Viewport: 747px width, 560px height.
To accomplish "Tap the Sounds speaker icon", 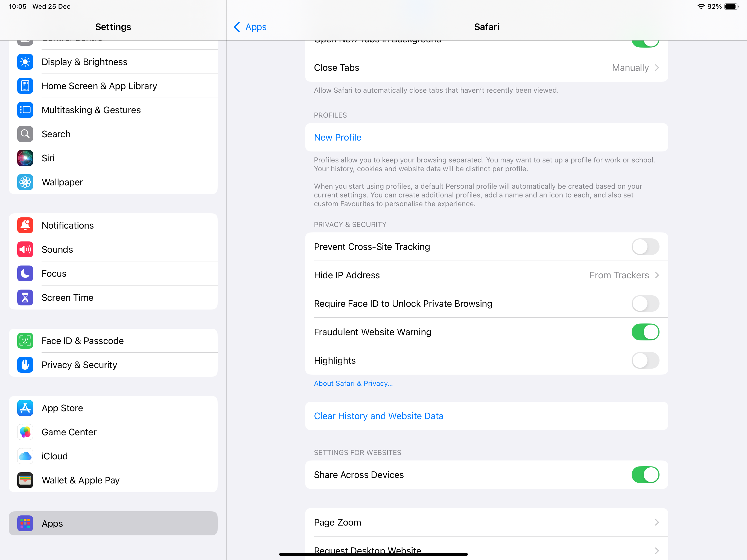I will click(25, 249).
